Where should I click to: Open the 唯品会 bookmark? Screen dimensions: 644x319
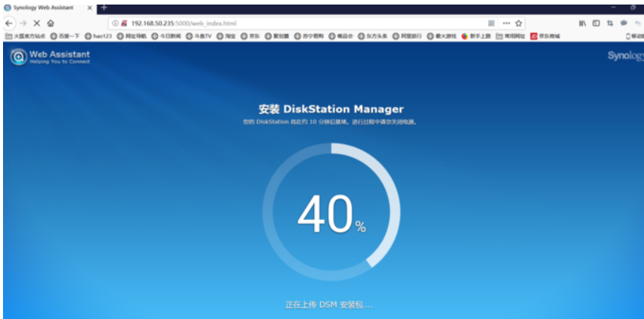point(341,36)
